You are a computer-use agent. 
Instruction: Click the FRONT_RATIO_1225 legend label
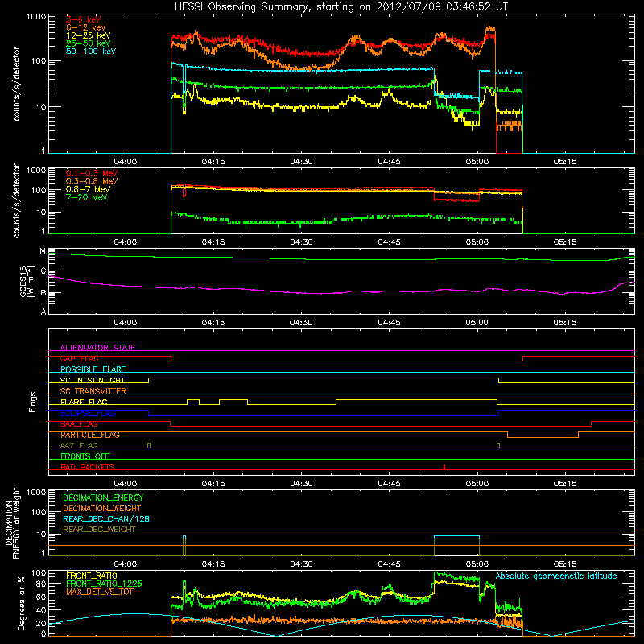click(104, 584)
